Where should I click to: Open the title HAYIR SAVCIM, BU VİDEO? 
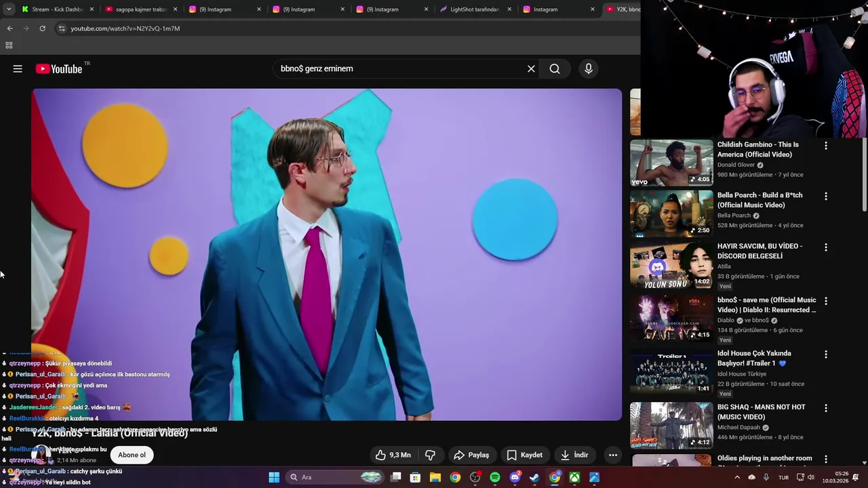[759, 251]
